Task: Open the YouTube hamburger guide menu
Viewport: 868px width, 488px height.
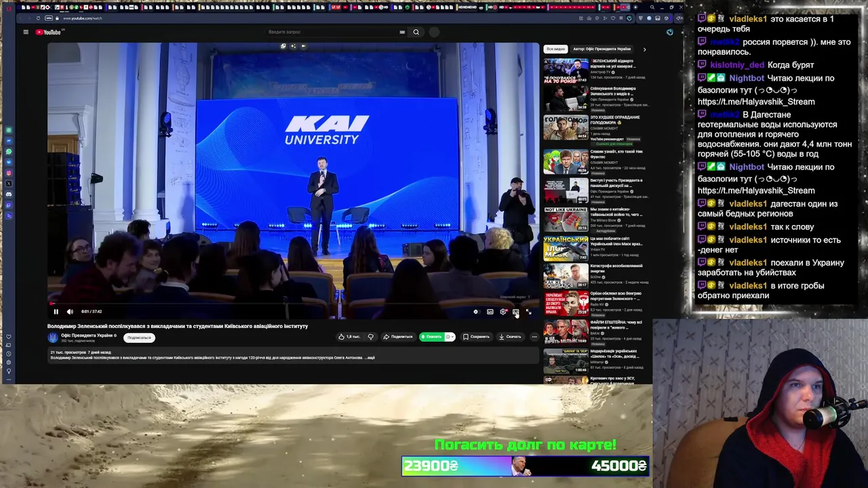Action: (26, 32)
